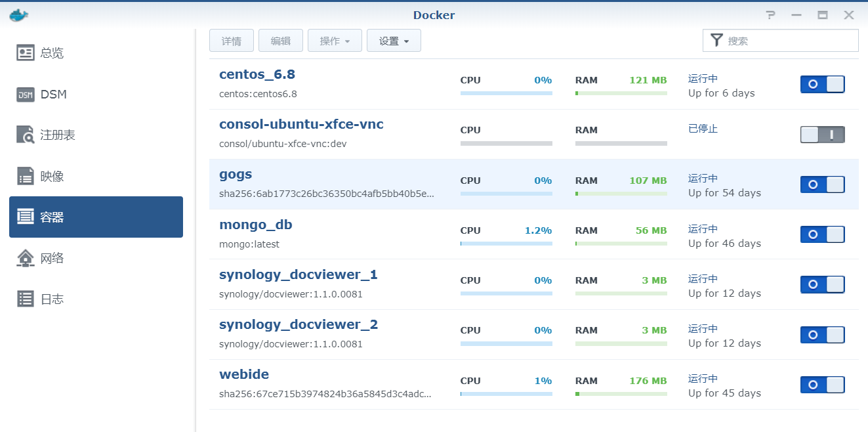Click the 'Up for 45 days' status text
868x432 pixels.
coord(724,393)
